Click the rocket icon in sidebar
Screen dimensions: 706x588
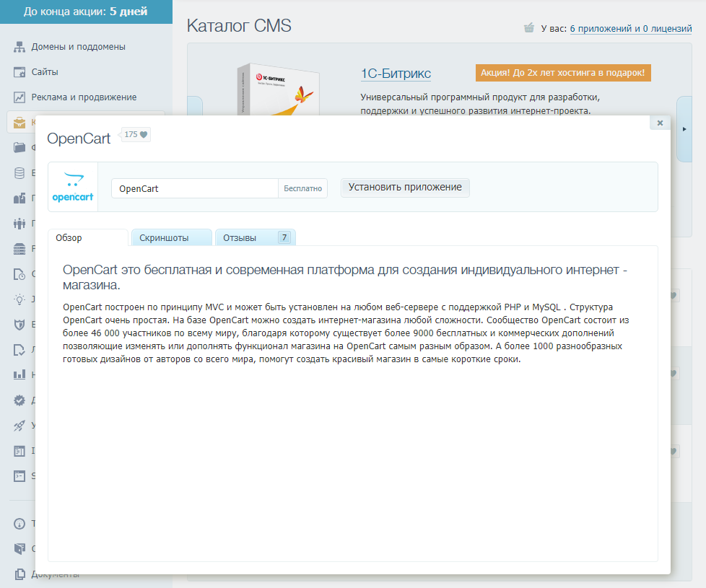19,426
